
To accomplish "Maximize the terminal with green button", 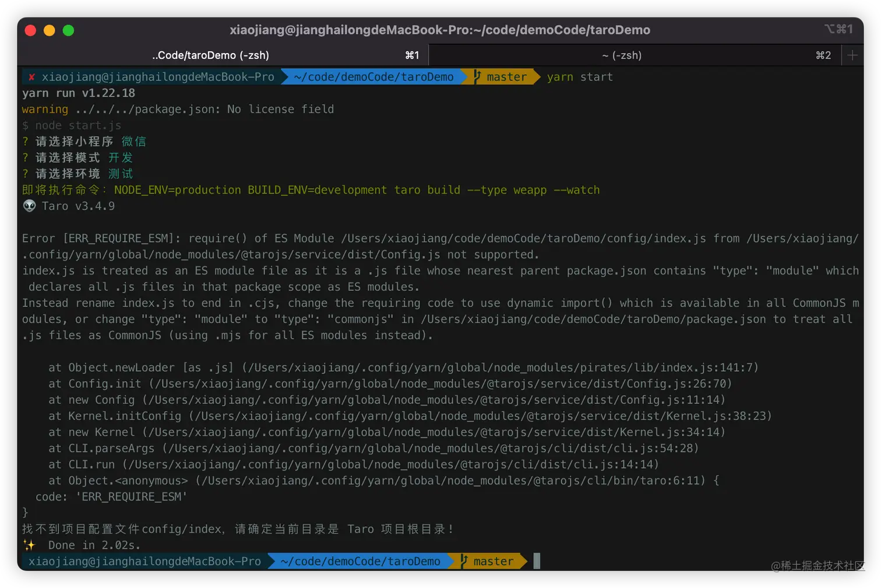I will point(68,30).
